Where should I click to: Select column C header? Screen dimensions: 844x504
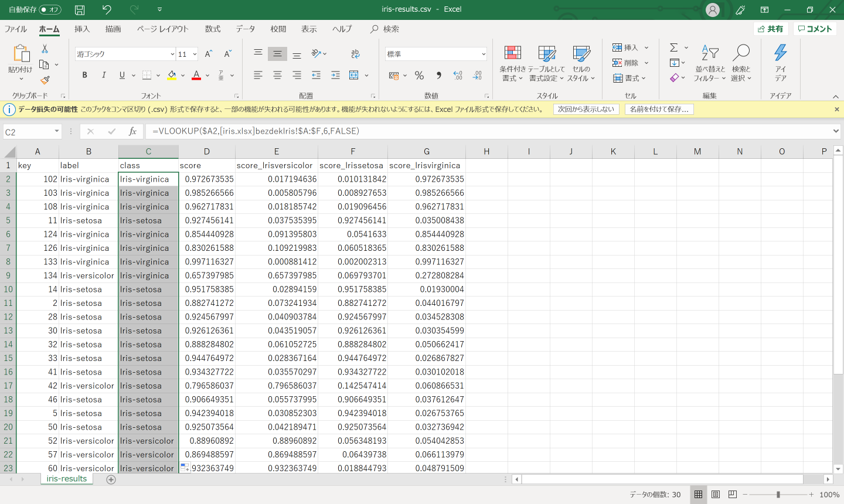148,151
